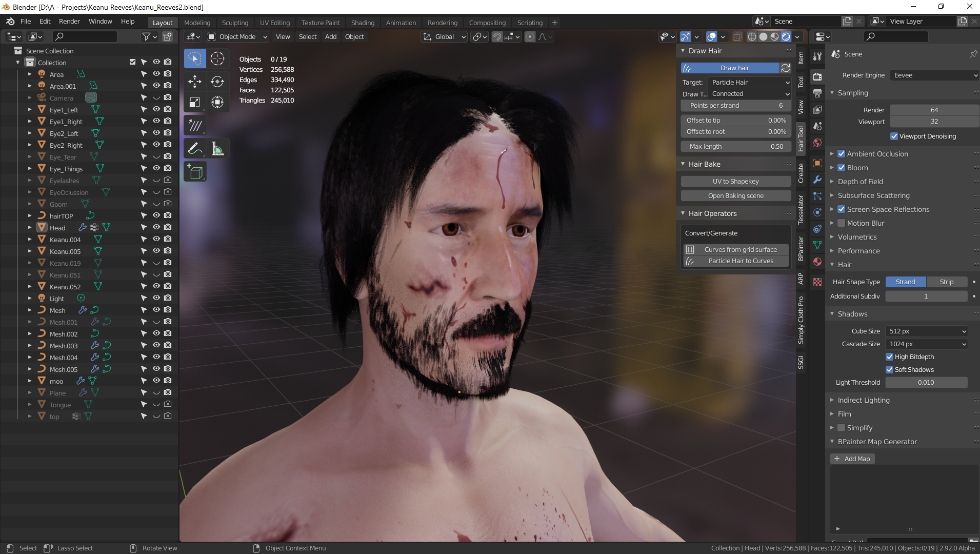The height and width of the screenshot is (554, 980).
Task: Open the Target Particle Hair dropdown
Action: 750,82
